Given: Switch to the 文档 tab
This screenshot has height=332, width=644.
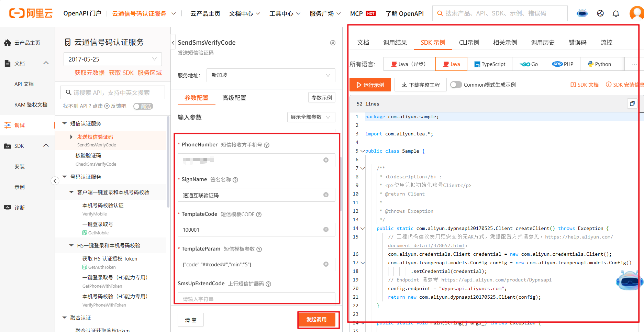Looking at the screenshot, I should tap(363, 43).
